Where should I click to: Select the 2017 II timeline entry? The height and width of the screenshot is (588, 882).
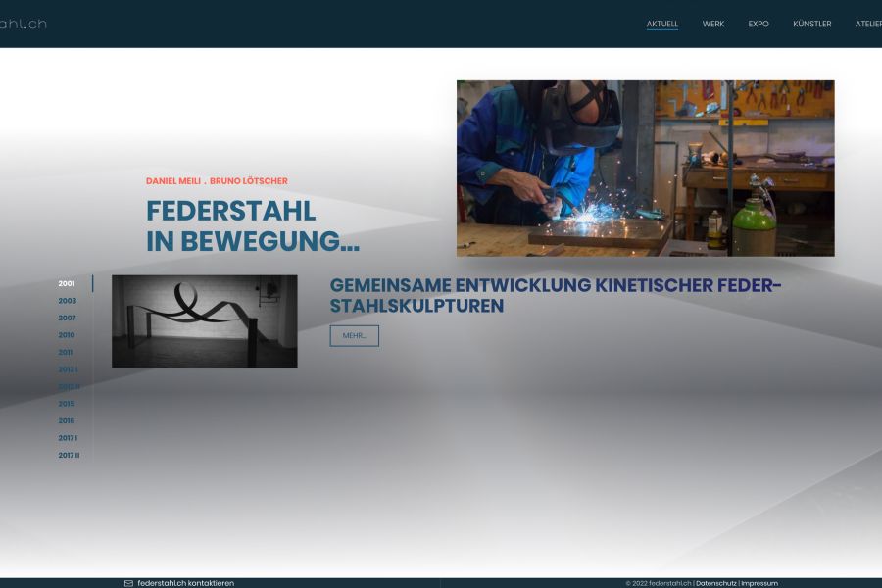coord(69,455)
